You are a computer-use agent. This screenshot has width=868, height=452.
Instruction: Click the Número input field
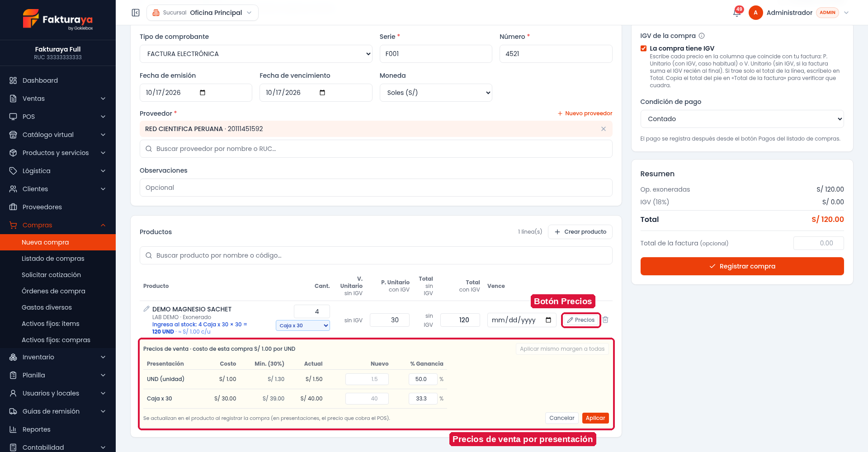[x=556, y=54]
